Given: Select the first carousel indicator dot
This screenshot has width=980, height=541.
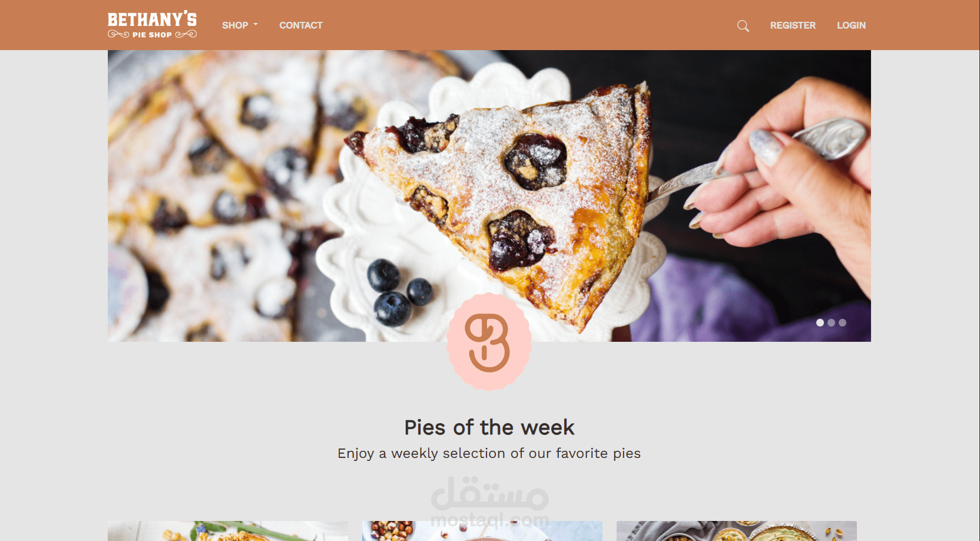Looking at the screenshot, I should (820, 322).
